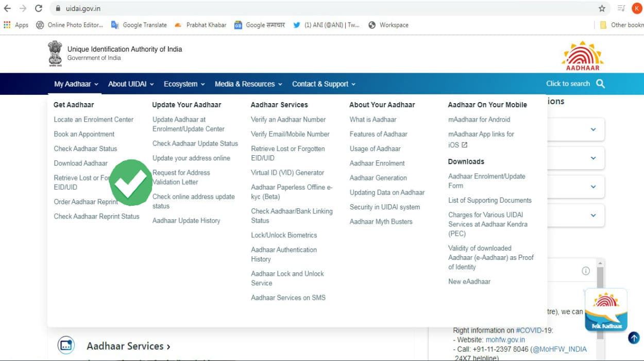Click the search magnifier icon
The width and height of the screenshot is (644, 361).
[600, 84]
